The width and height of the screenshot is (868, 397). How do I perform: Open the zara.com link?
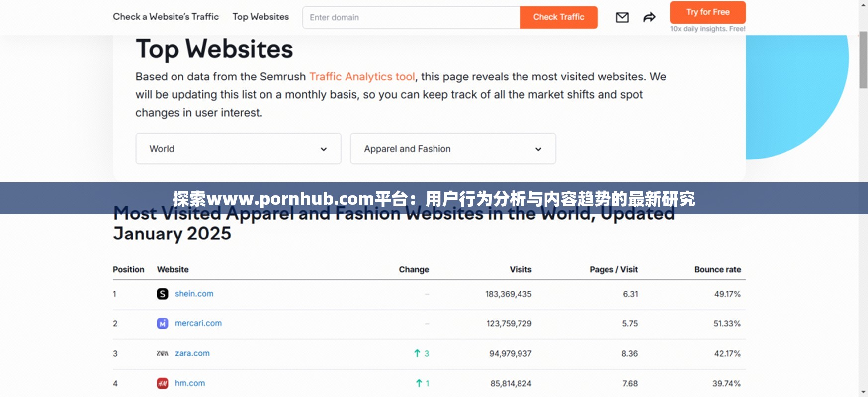click(192, 353)
